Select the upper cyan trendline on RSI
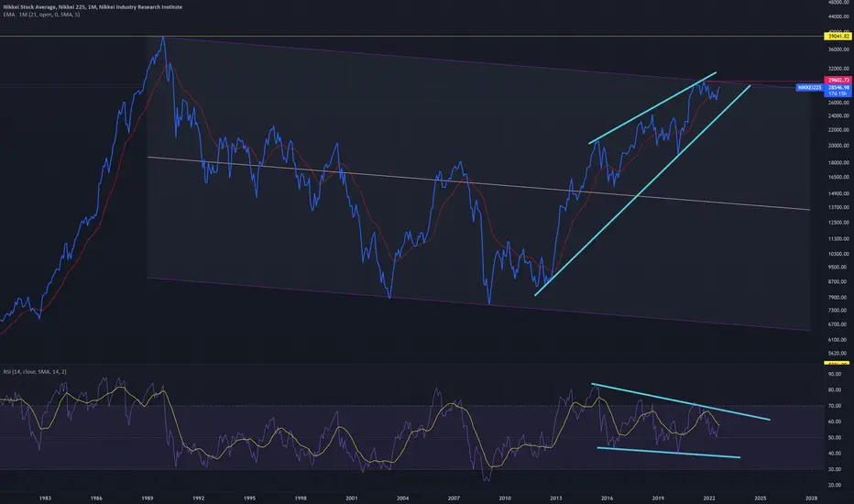The width and height of the screenshot is (854, 504). 681,402
